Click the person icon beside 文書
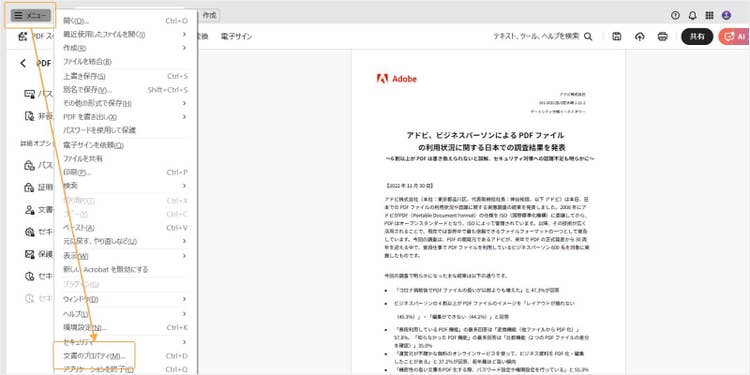 (x=30, y=210)
